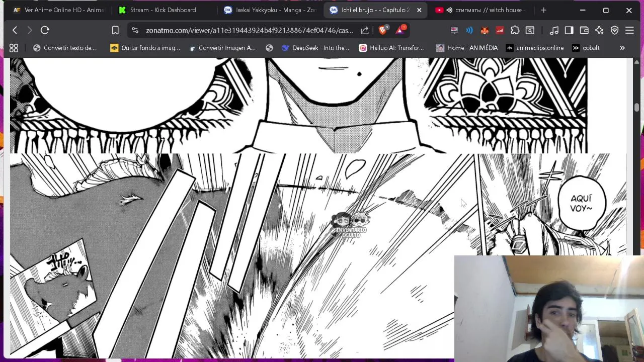Show hidden bookmarks with double chevron
The image size is (644, 362).
(622, 48)
